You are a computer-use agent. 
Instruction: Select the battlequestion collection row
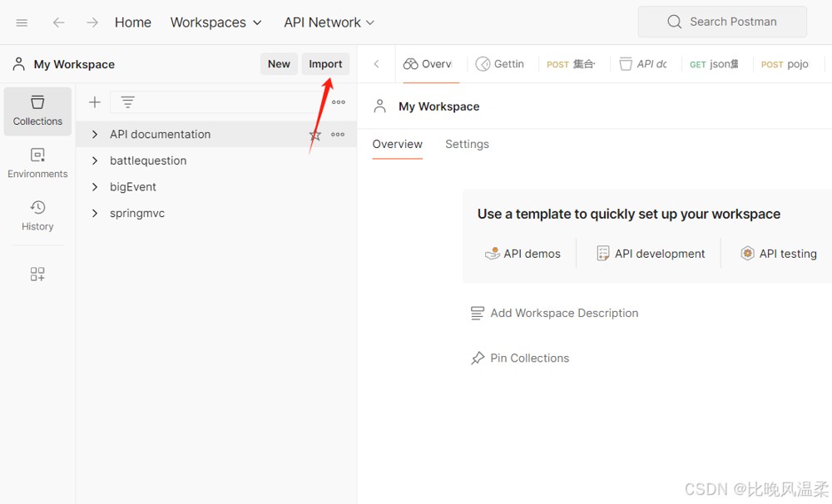click(x=216, y=161)
